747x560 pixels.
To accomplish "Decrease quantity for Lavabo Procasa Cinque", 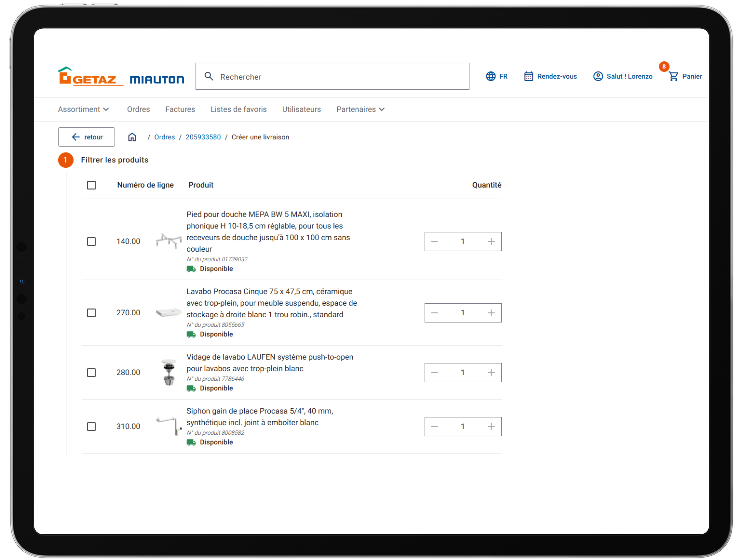I will click(x=435, y=313).
